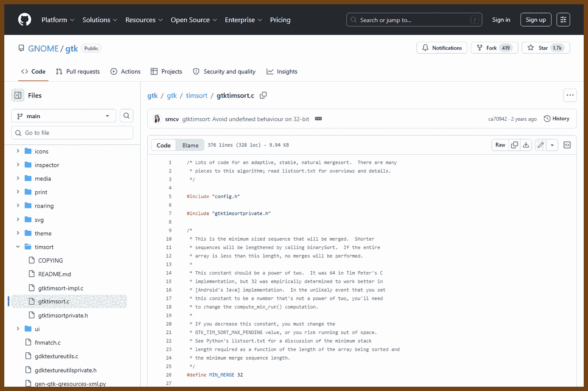Expand the svg folder
Screen dimensions: 588x391
(18, 219)
